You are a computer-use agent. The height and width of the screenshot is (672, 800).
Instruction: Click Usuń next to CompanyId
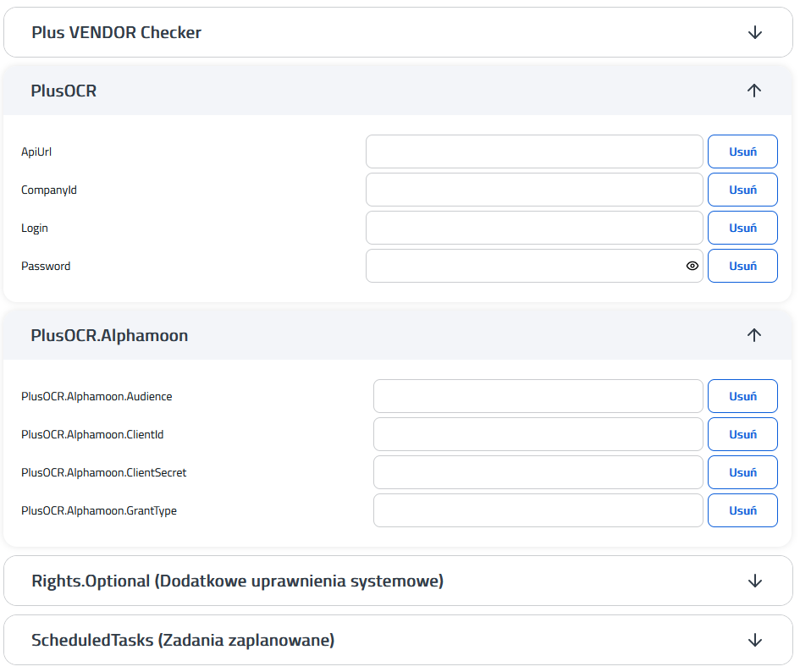click(x=742, y=190)
